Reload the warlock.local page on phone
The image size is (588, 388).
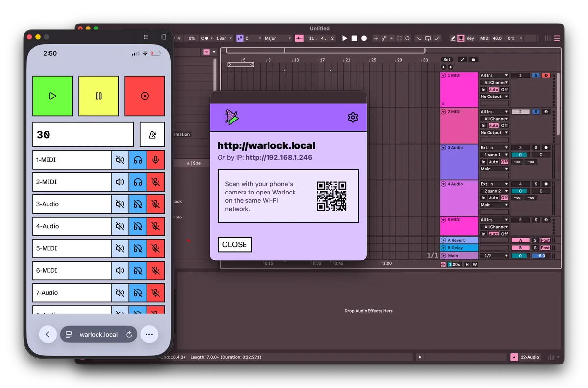pos(129,335)
